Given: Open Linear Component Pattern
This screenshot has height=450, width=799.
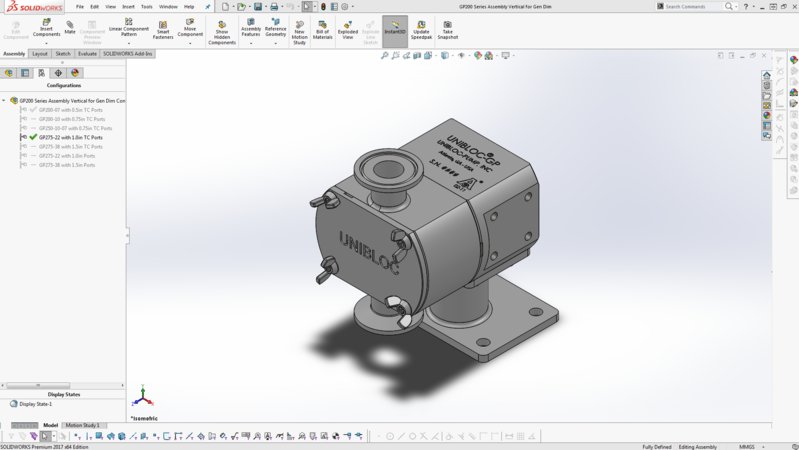Looking at the screenshot, I should click(128, 28).
